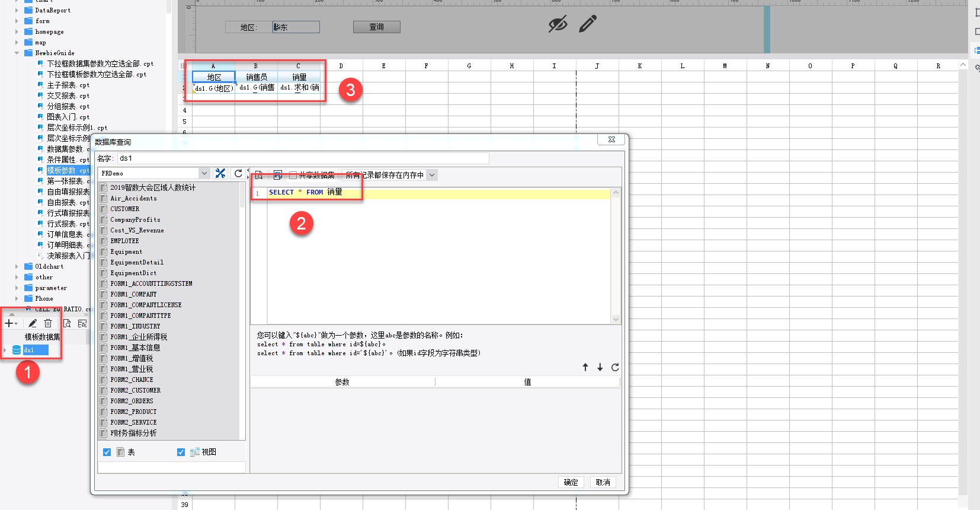
Task: Click the rightmost dataset panel toolbar icon
Action: (82, 323)
